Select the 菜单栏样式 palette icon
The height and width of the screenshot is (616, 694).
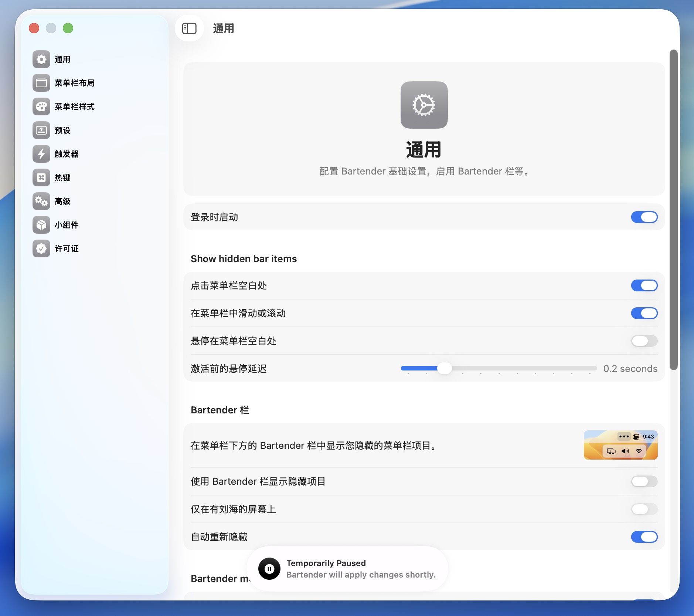41,106
